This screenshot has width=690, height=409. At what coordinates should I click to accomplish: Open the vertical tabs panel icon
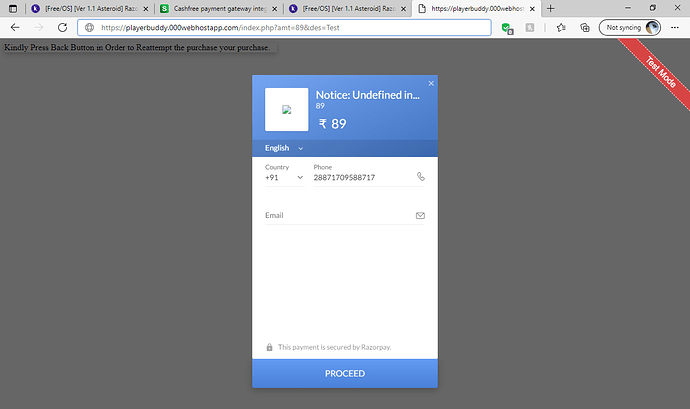[13, 8]
